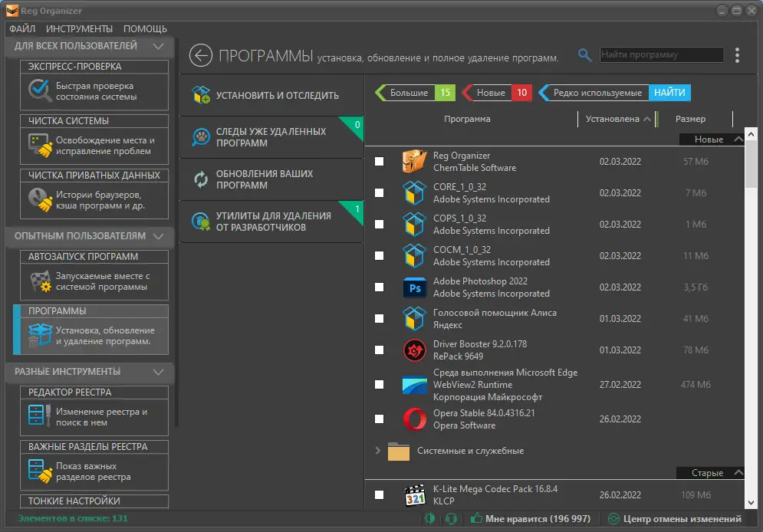Viewport: 763px width, 532px height.
Task: Click the program list scroll-down arrow
Action: [x=751, y=503]
